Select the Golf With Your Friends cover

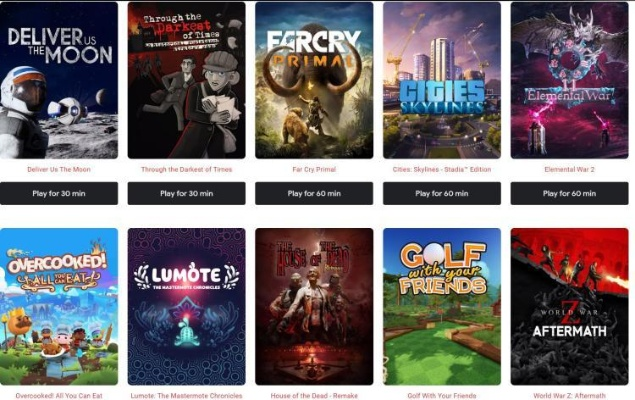(442, 306)
